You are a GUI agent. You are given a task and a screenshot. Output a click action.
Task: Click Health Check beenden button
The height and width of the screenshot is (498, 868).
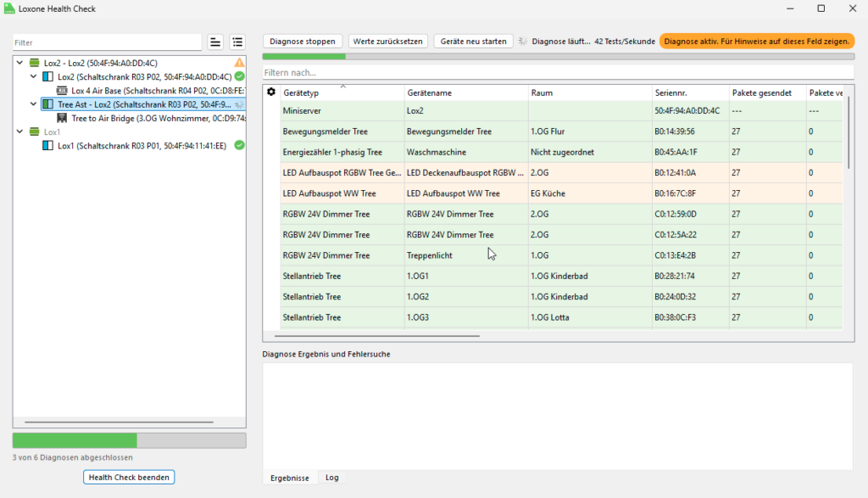(x=129, y=477)
